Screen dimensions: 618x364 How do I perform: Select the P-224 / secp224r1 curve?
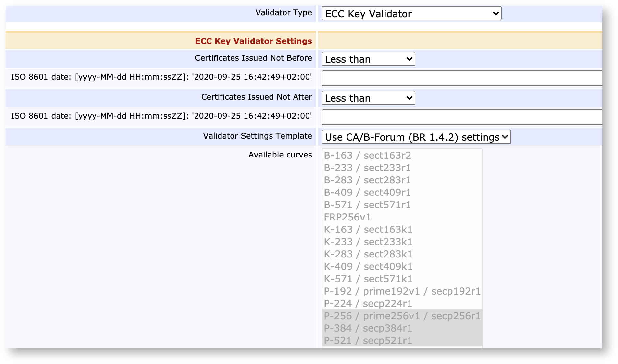tap(368, 303)
